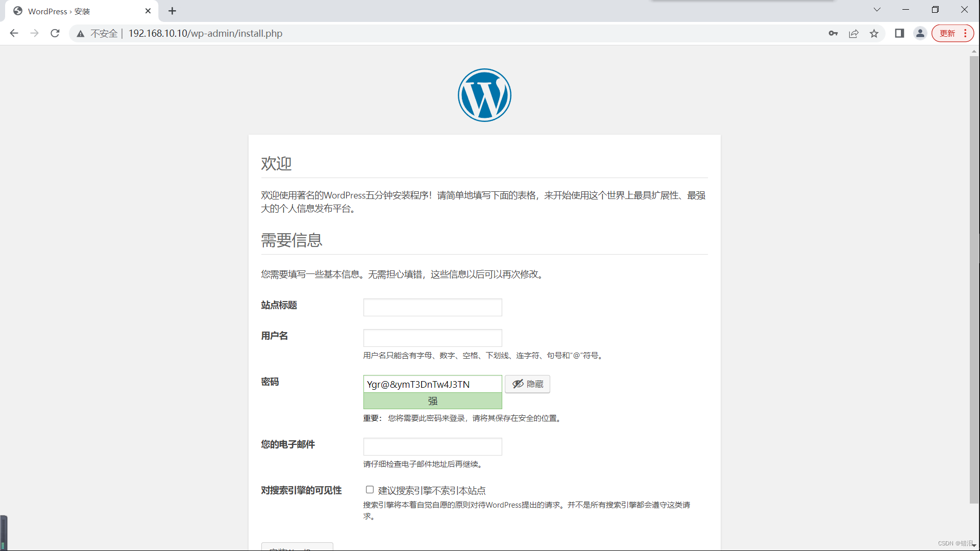Click the 站点标题 label
This screenshot has width=980, height=551.
279,305
